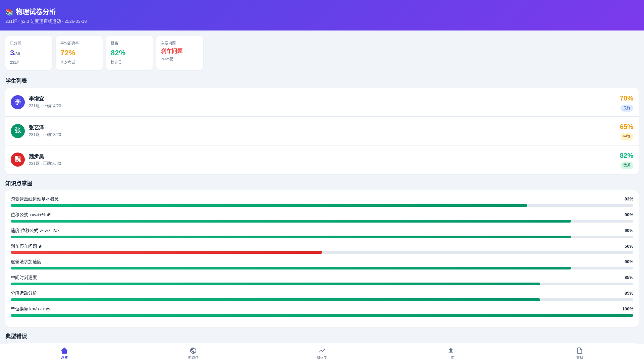The height and width of the screenshot is (362, 644).
Task: Open the 总览 home icon in bottom navigation
Action: click(x=64, y=351)
